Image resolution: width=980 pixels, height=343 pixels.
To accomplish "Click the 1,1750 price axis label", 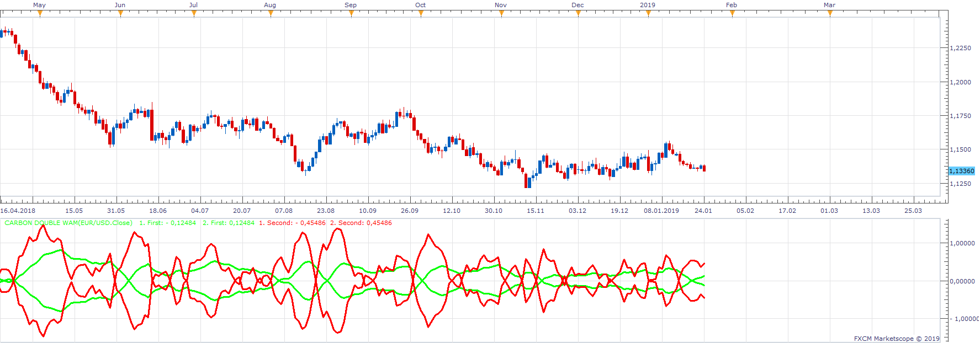I will [x=960, y=116].
